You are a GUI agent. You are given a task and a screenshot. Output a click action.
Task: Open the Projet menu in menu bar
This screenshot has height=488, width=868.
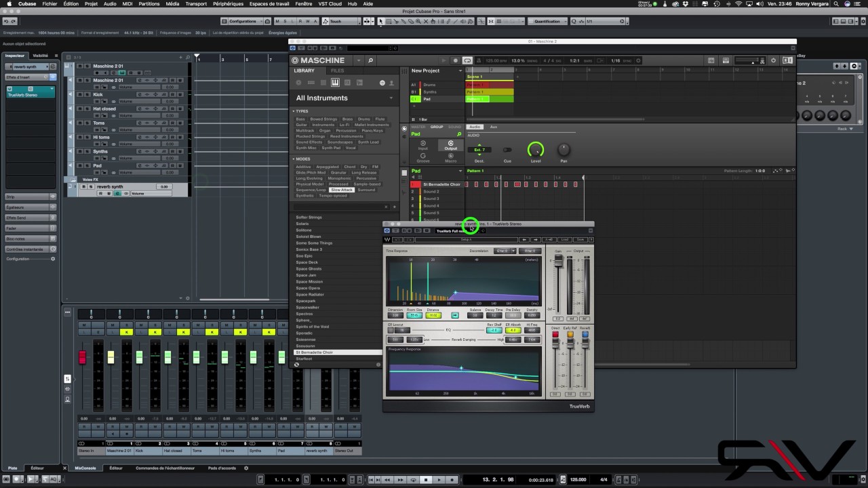tap(91, 3)
